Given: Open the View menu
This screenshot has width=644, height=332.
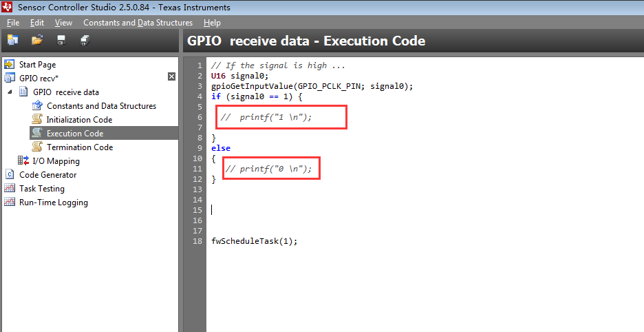Looking at the screenshot, I should point(64,23).
